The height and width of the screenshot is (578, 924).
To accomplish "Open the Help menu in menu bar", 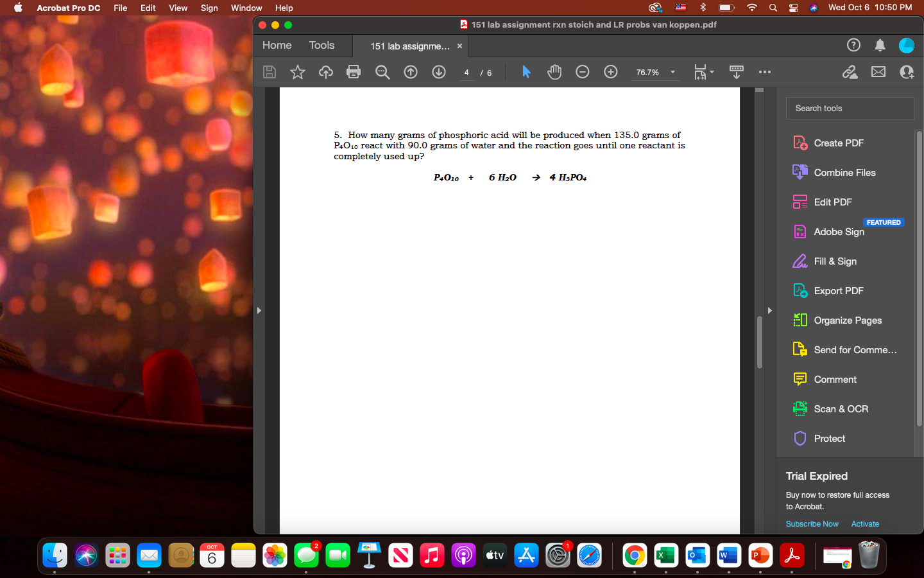I will 284,8.
